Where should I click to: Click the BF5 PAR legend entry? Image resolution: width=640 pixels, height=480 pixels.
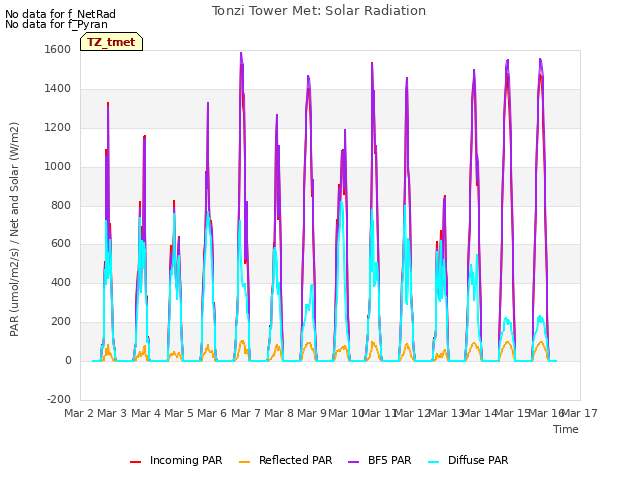pyautogui.click(x=380, y=460)
